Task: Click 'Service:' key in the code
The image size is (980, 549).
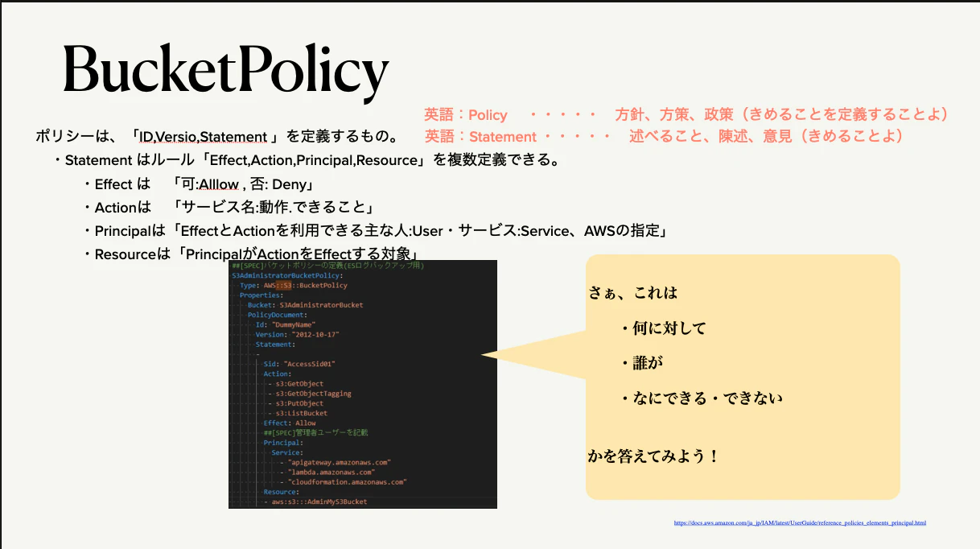Action: tap(287, 452)
